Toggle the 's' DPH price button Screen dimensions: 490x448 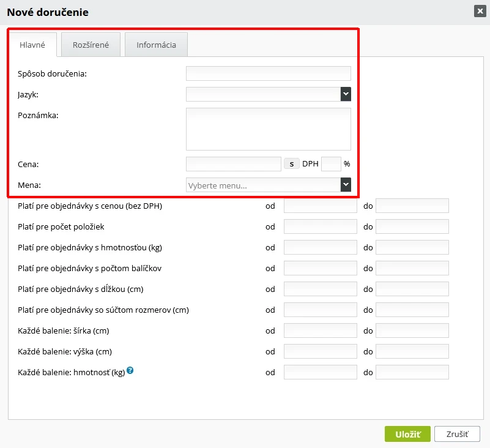point(291,164)
